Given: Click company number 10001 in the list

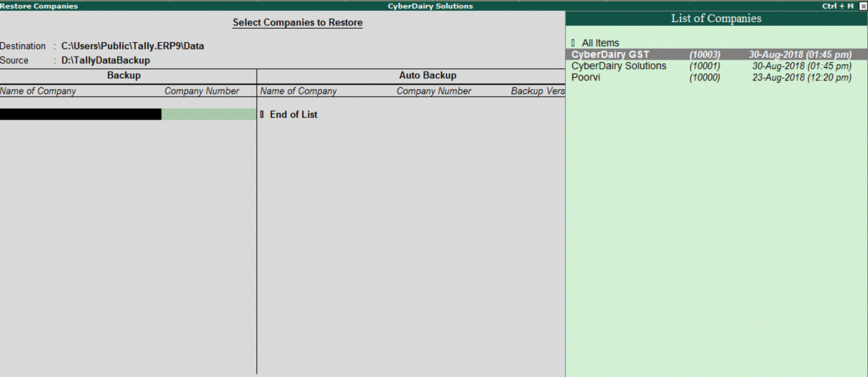Looking at the screenshot, I should click(x=705, y=66).
